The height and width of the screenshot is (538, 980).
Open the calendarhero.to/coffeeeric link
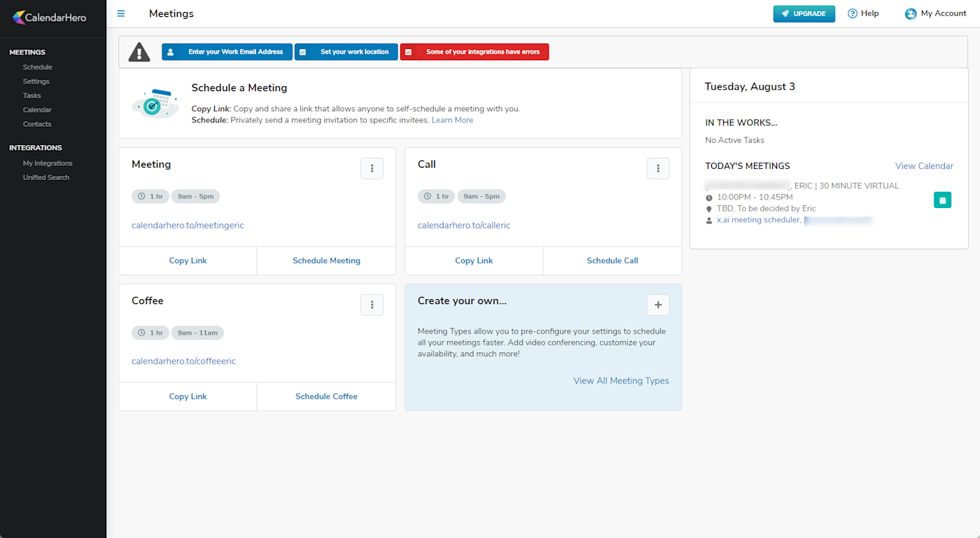(183, 361)
